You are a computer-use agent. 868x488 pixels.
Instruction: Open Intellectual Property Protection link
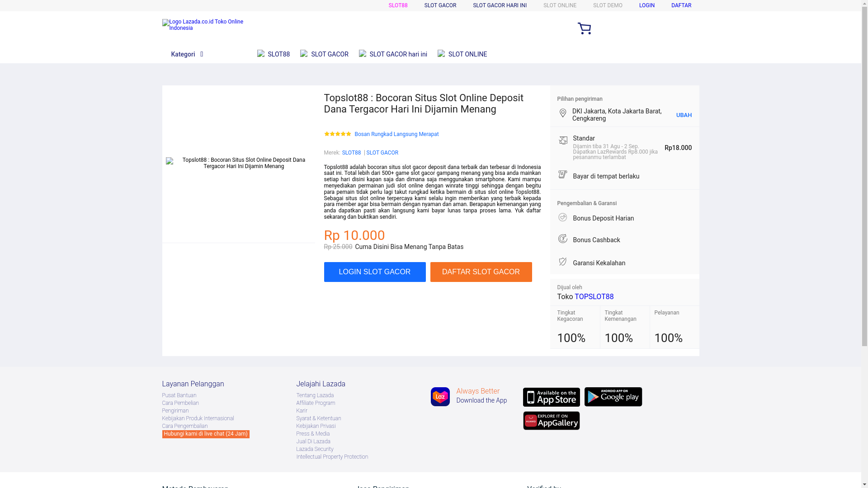tap(332, 457)
